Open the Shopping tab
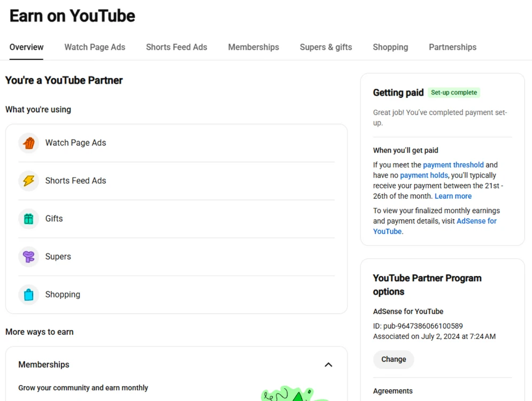The height and width of the screenshot is (401, 532). [390, 47]
